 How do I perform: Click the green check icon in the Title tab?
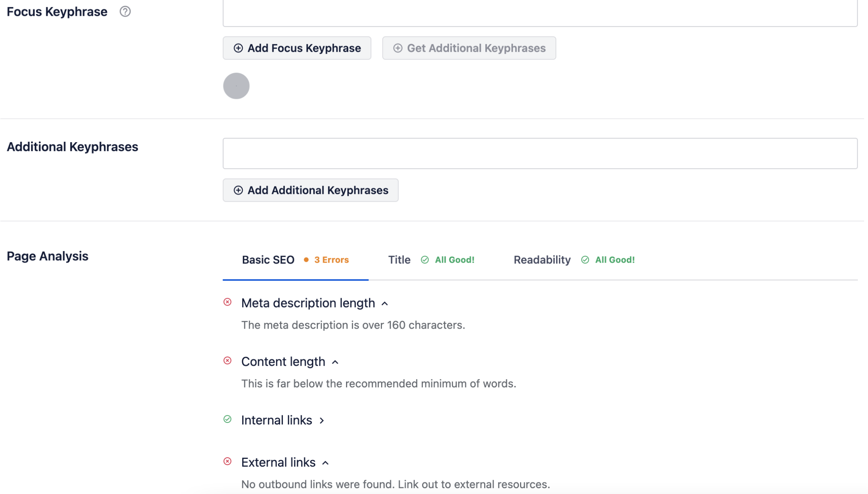coord(425,260)
